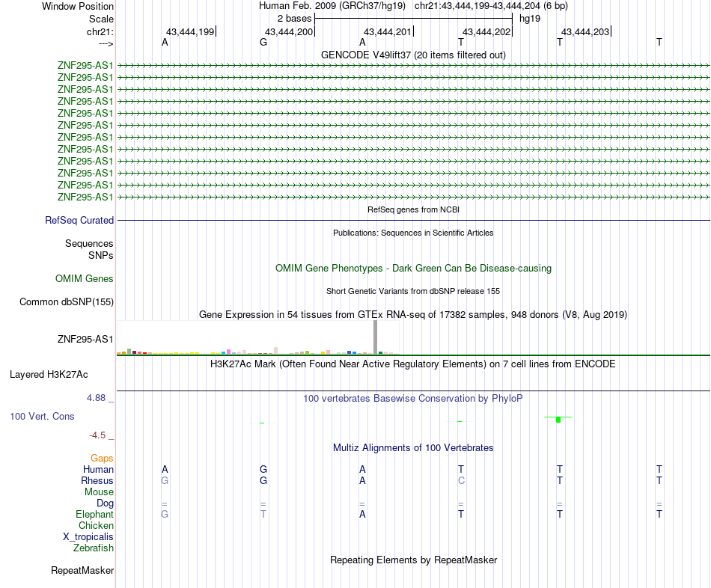Click the SNPs track label
Viewport: 711px width, 588px height.
pyautogui.click(x=101, y=255)
